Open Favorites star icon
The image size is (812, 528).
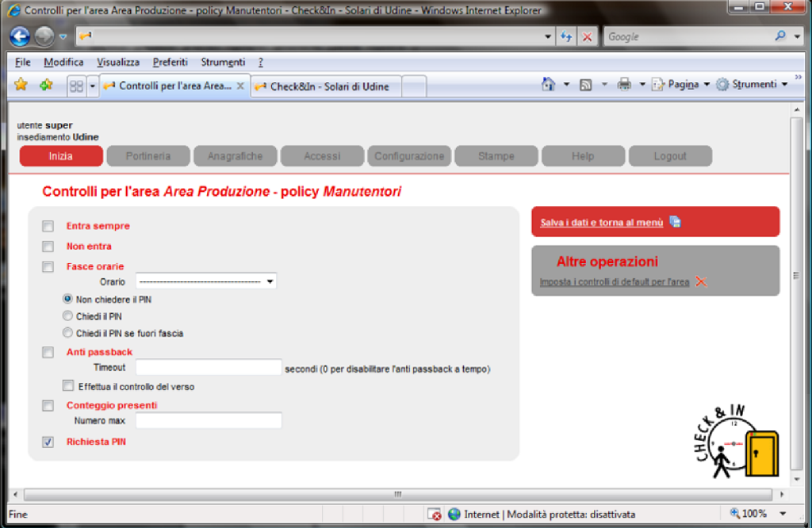[21, 85]
